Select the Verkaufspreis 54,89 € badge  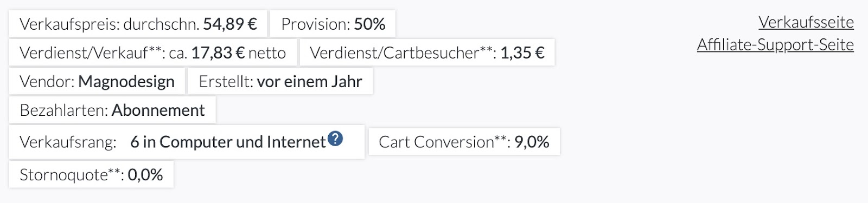[138, 24]
